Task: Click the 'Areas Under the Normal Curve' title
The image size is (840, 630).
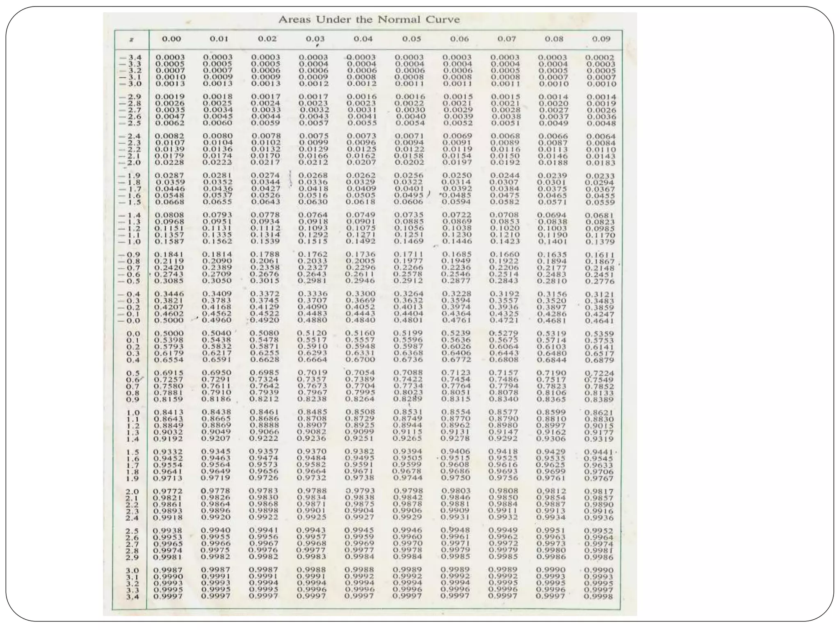Action: pos(369,20)
